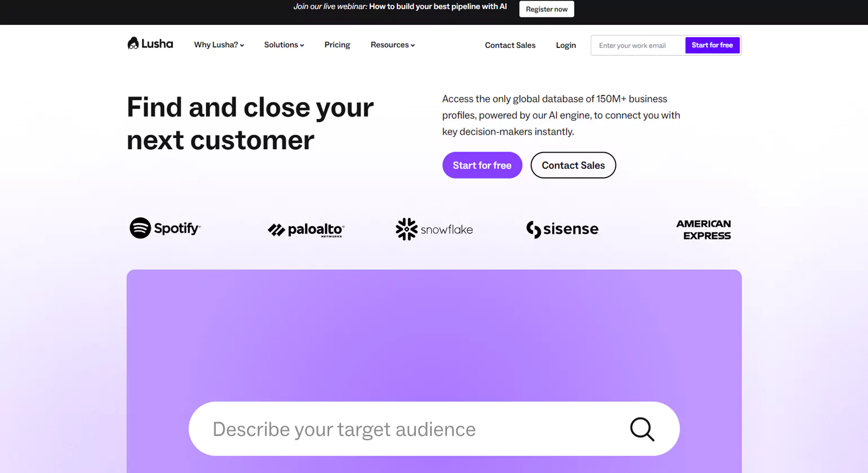Click the Login link

[566, 45]
